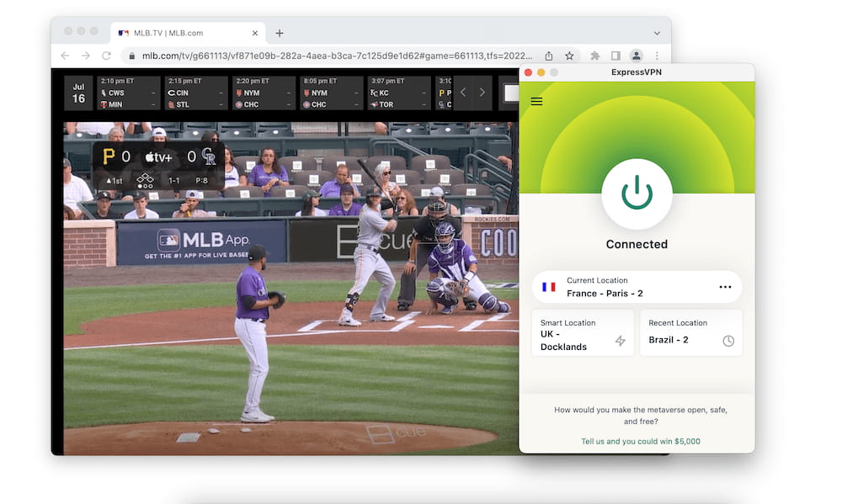The height and width of the screenshot is (504, 842).
Task: Go forward in the browser
Action: (85, 56)
